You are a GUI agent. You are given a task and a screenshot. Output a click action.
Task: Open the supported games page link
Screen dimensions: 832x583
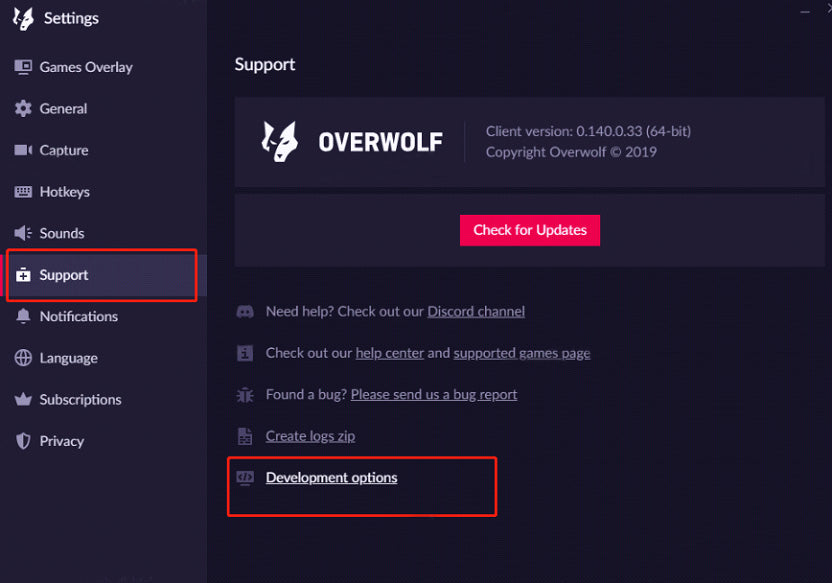click(x=521, y=353)
